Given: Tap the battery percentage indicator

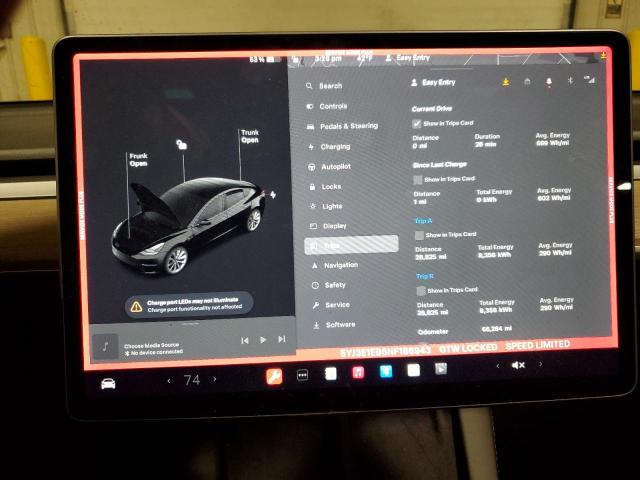Looking at the screenshot, I should [x=265, y=60].
